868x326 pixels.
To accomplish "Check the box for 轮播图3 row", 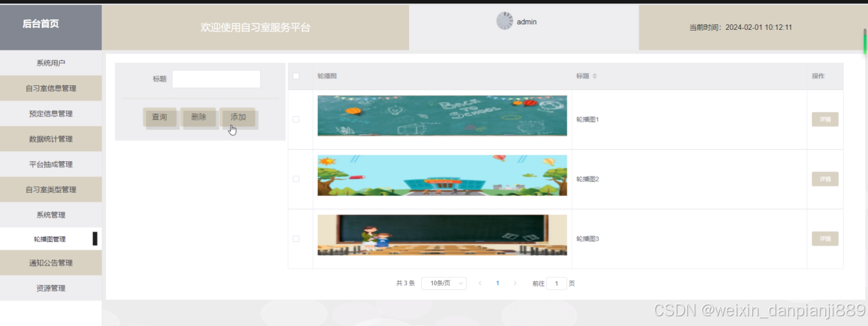I will tap(296, 238).
